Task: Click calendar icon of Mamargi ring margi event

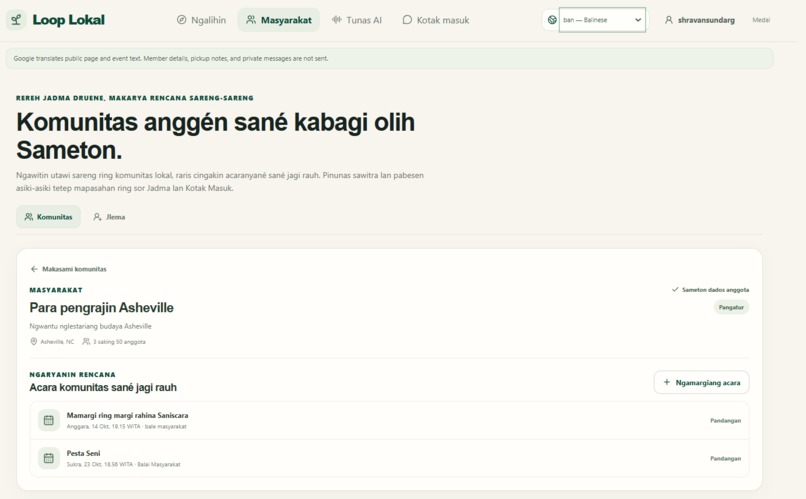Action: (x=49, y=420)
